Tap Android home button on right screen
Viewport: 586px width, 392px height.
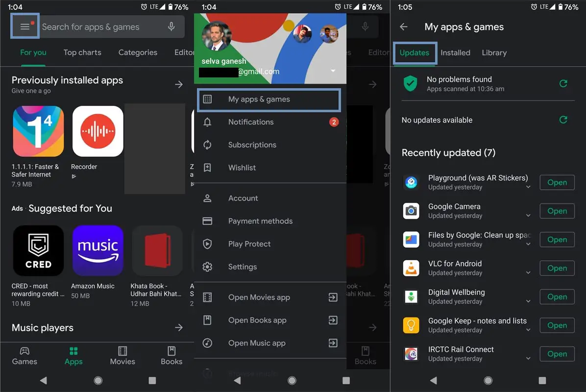tap(488, 380)
